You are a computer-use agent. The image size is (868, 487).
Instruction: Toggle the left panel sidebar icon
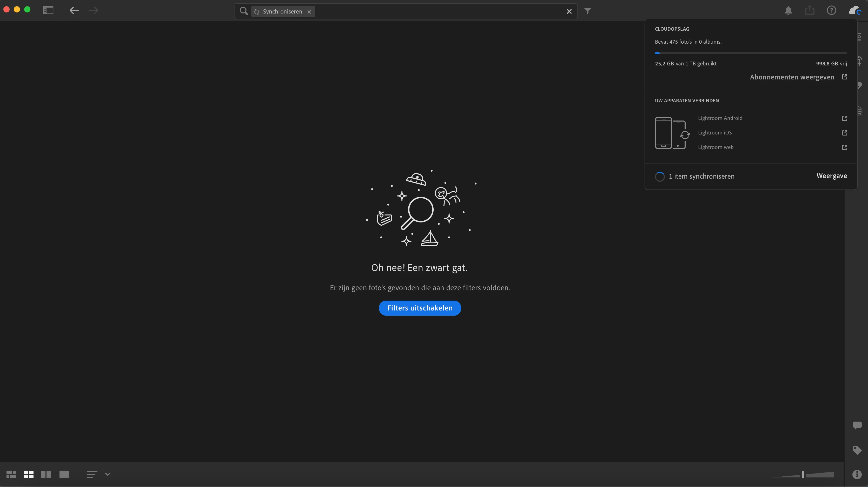tap(48, 10)
